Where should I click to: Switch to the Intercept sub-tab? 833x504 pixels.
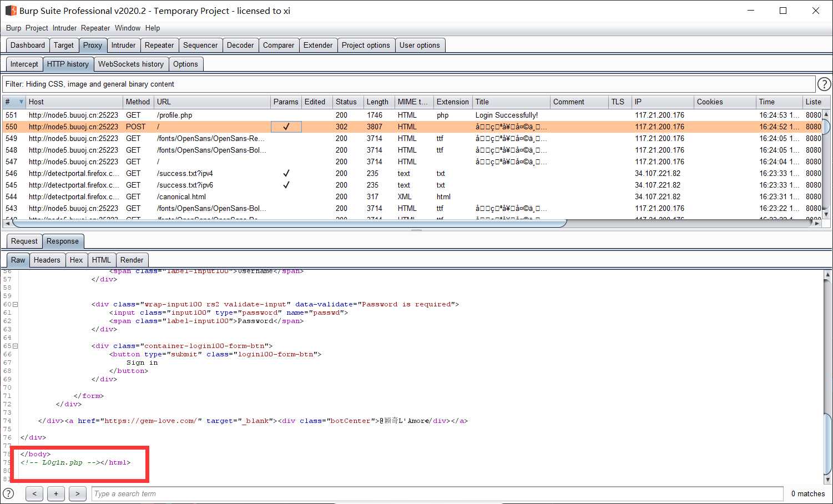(24, 64)
